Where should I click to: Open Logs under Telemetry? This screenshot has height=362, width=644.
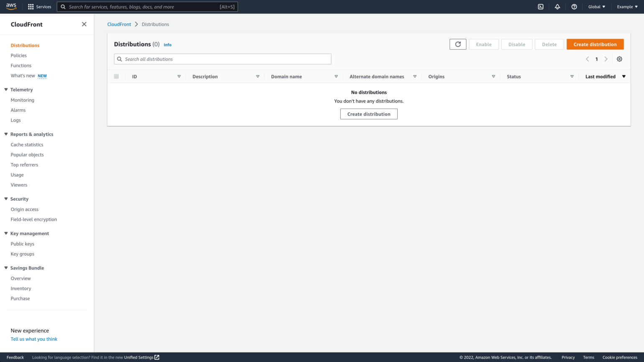pos(15,120)
